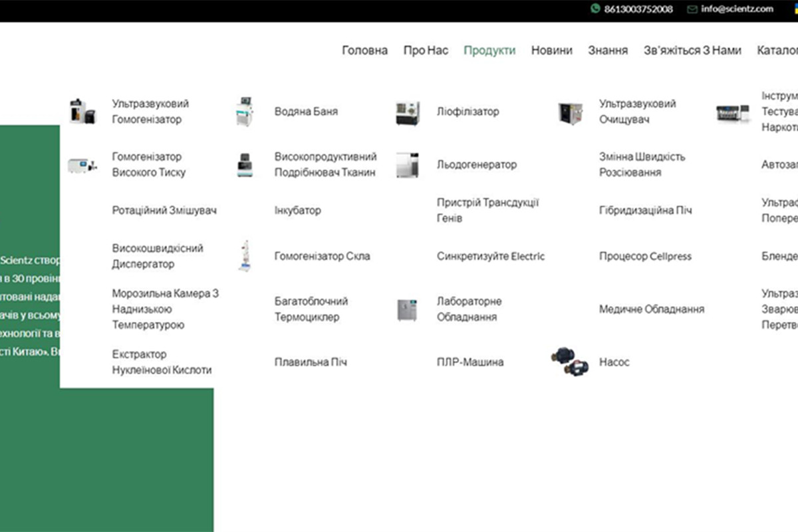Viewport: 798px width, 532px height.
Task: Click the Льодогенератор product image
Action: [408, 165]
